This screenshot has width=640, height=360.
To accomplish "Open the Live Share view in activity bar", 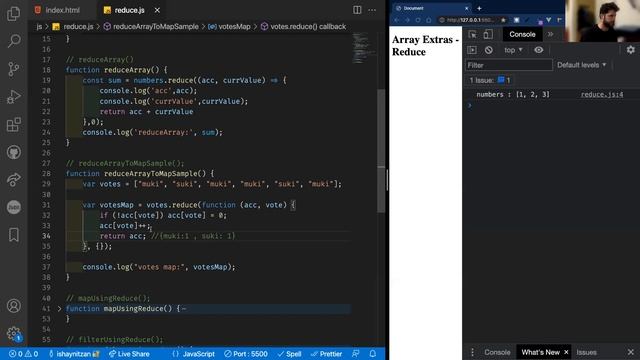I will [13, 180].
